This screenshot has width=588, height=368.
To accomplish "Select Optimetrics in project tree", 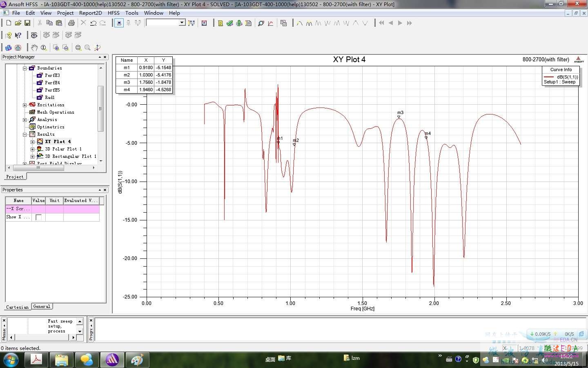I will click(x=51, y=127).
